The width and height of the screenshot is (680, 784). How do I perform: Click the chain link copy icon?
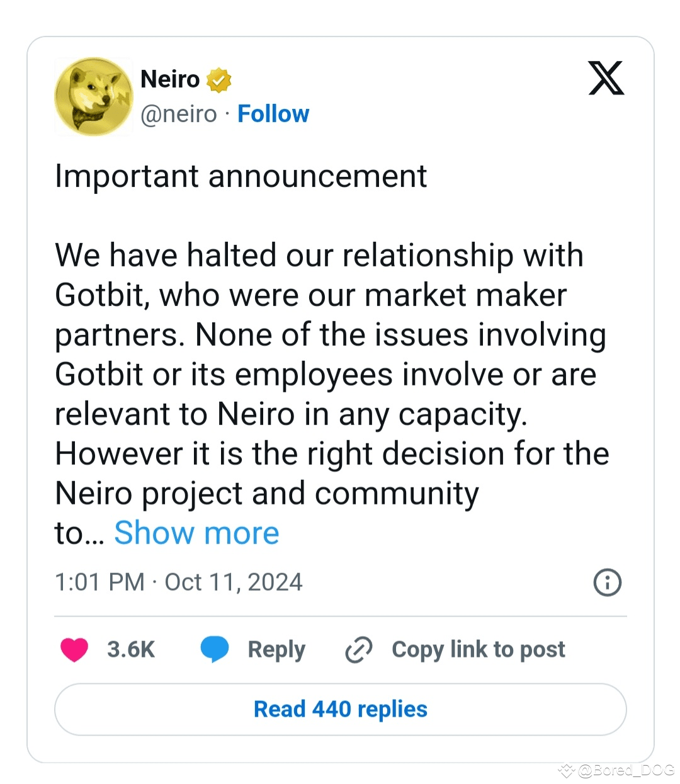pyautogui.click(x=359, y=650)
